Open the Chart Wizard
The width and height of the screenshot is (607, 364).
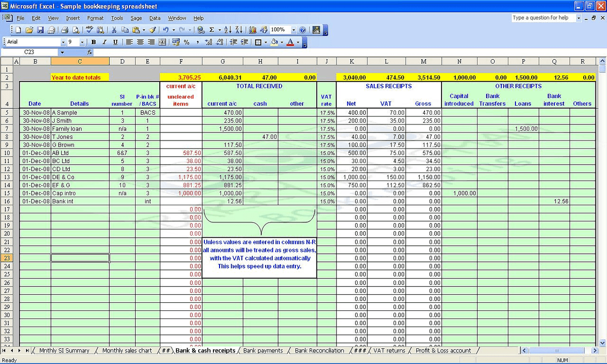[x=252, y=30]
